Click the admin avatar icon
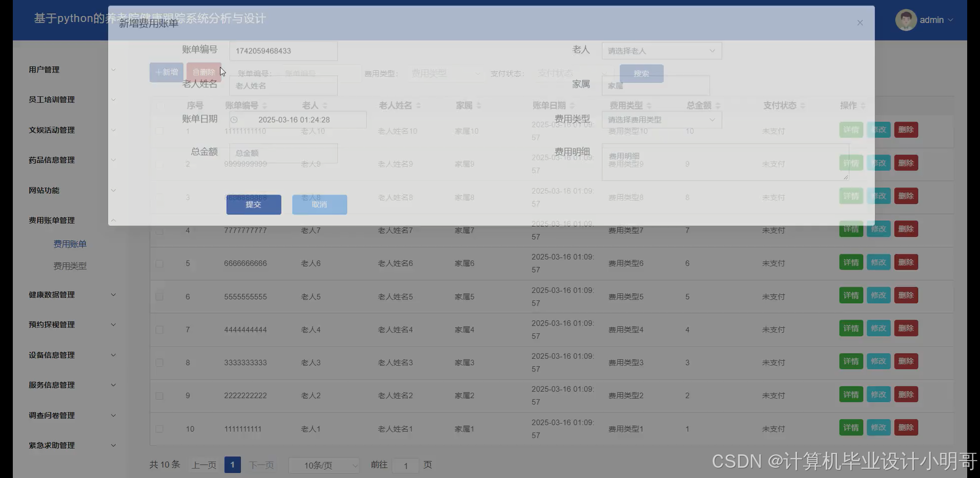Screen dimensions: 980x478 (905, 19)
